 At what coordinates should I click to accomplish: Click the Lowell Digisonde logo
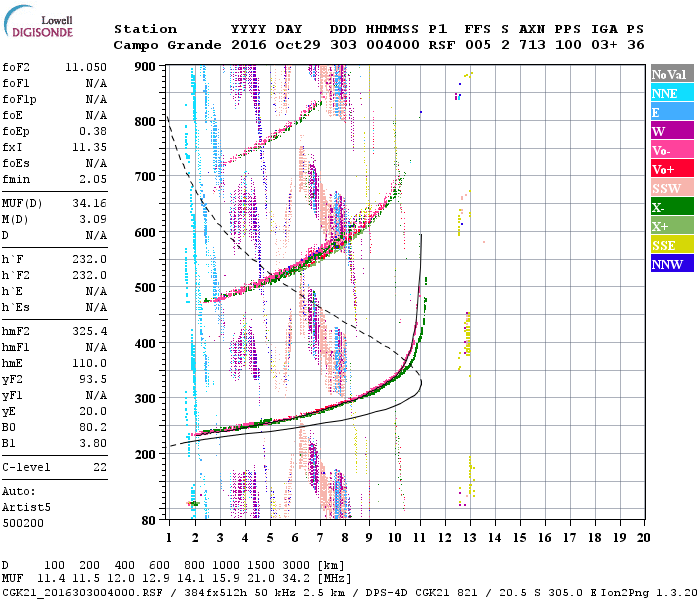(38, 22)
